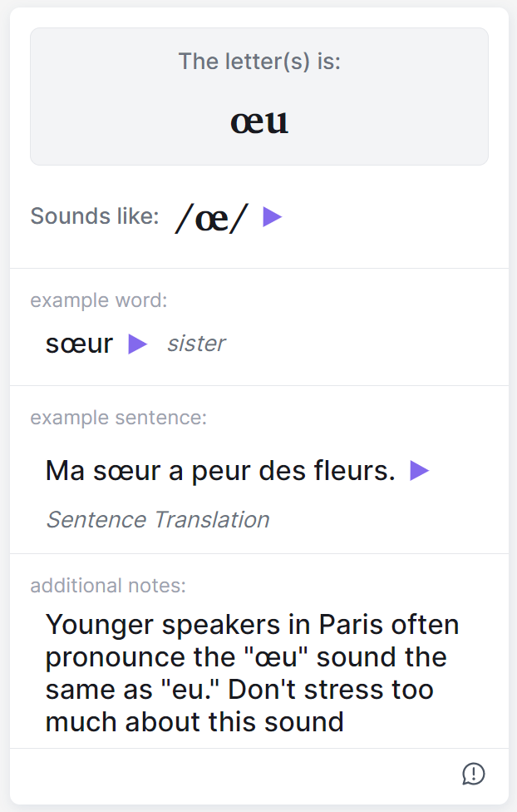
Task: Click the "example word:" label
Action: [x=99, y=300]
